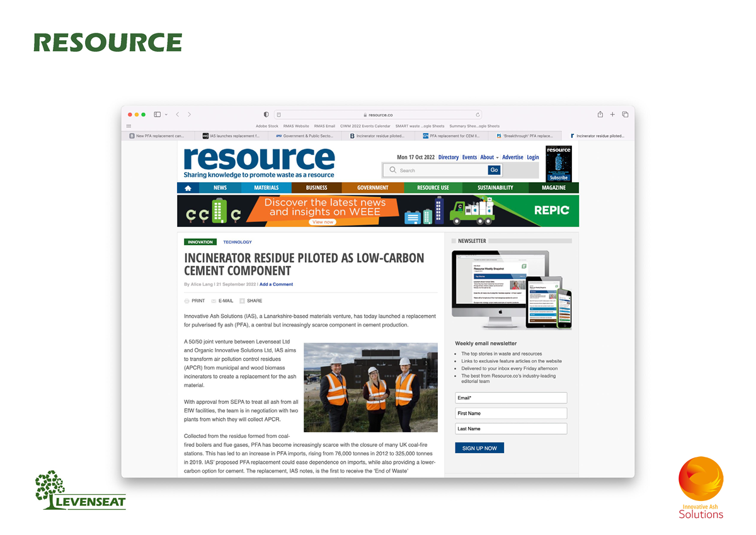Open the Directory link

449,157
